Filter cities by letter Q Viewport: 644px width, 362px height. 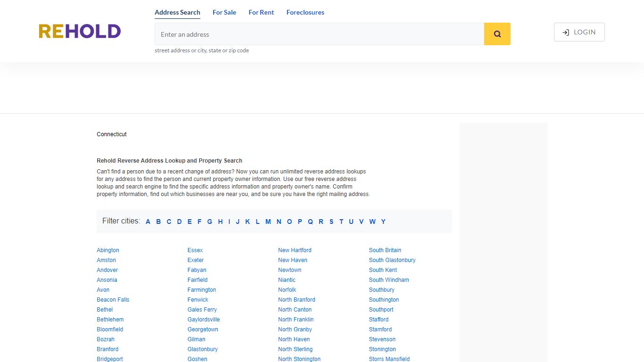click(310, 222)
